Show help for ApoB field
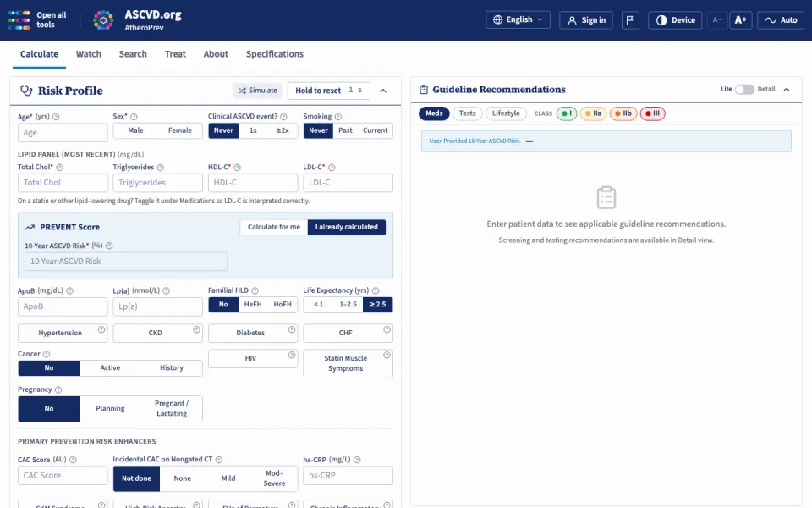Screen dimensions: 812x508 tap(70, 290)
